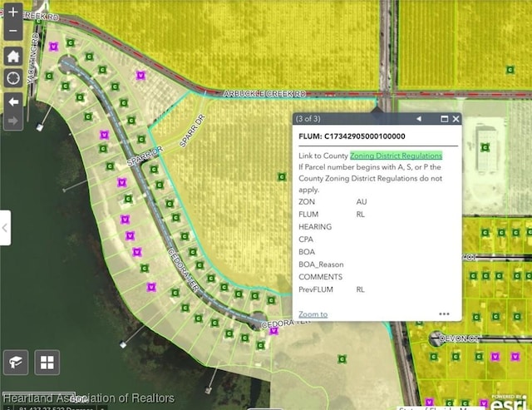Expand the collapsed left side panel
The height and width of the screenshot is (410, 532).
pos(5,228)
